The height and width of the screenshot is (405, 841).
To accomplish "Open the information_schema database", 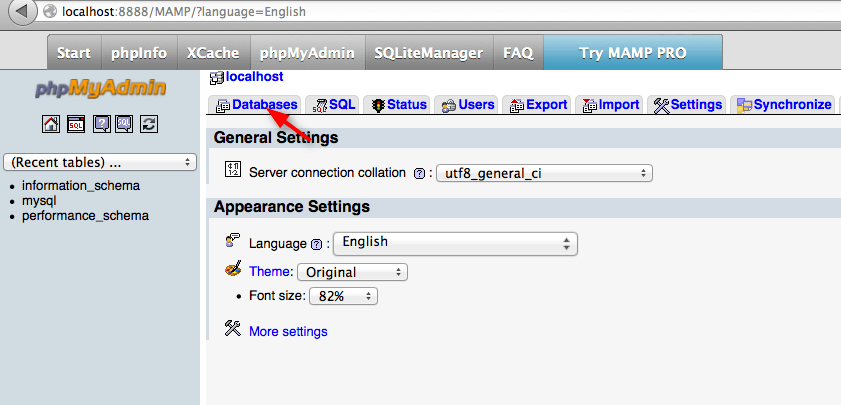I will [x=81, y=186].
